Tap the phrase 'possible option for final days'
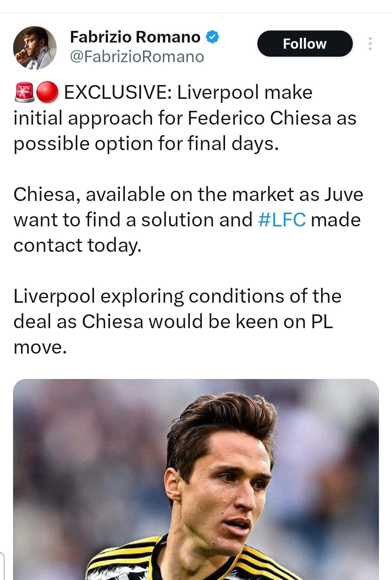 (146, 144)
